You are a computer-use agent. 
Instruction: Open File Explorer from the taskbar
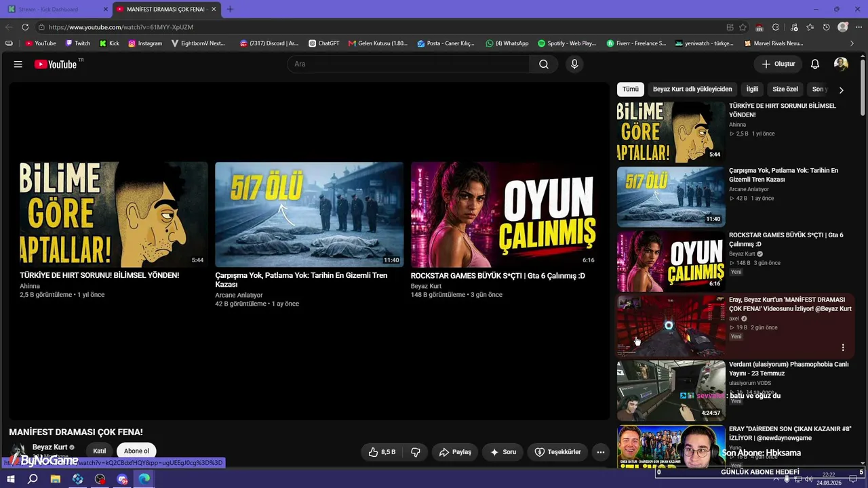click(x=56, y=479)
